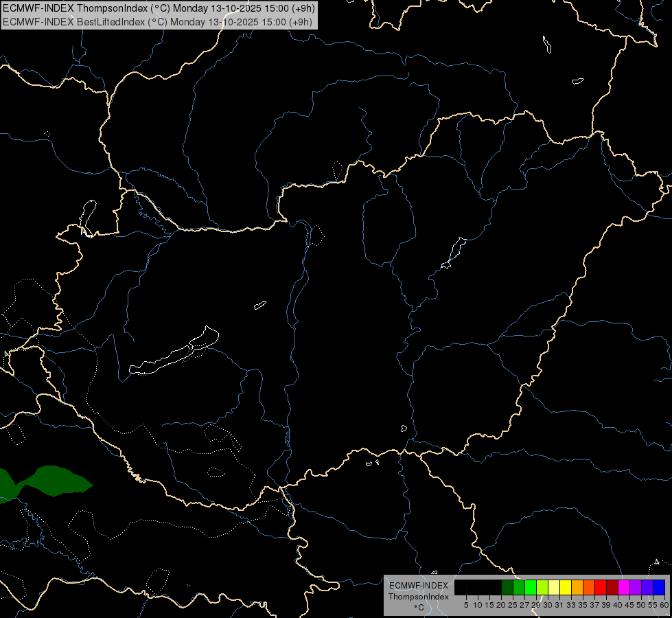The image size is (672, 618).
Task: Click the narrow white lake in the northeast
Action: pyautogui.click(x=454, y=253)
